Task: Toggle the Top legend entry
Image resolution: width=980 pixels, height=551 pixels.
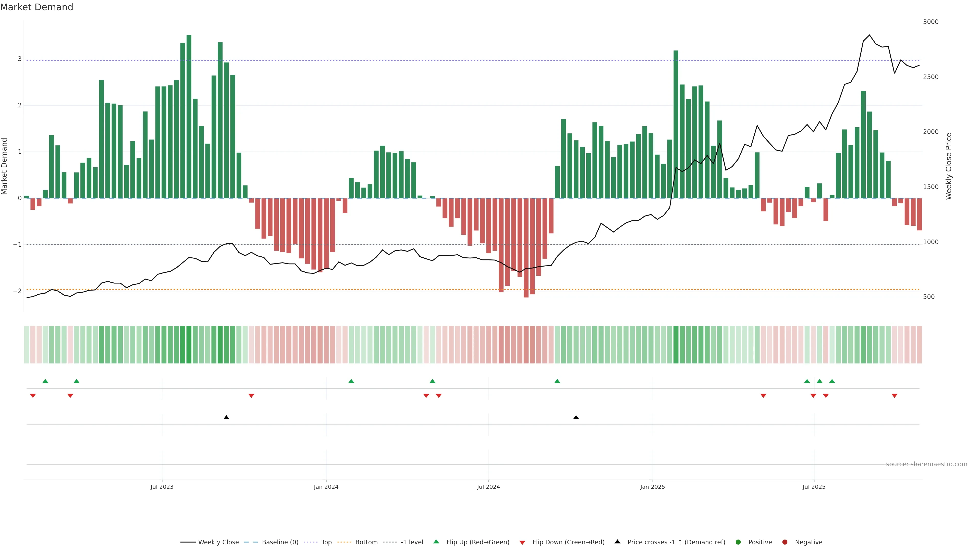Action: coord(326,542)
